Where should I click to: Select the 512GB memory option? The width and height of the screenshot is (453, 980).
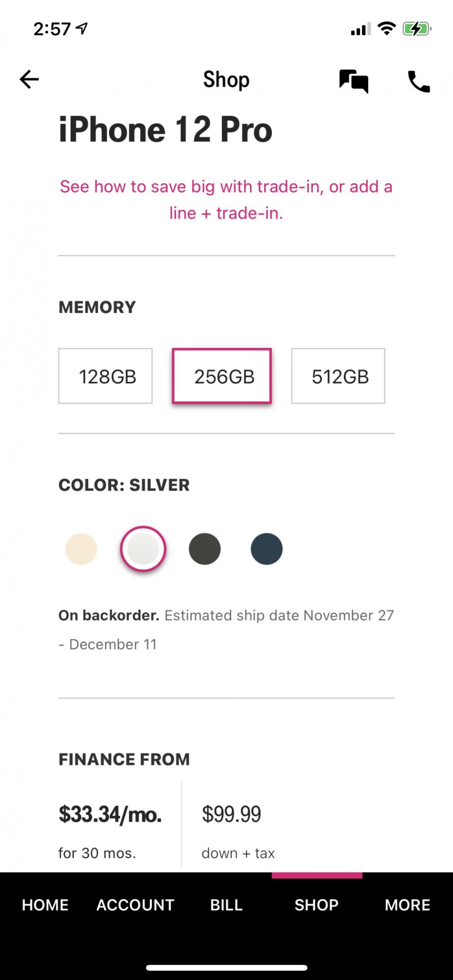(338, 376)
